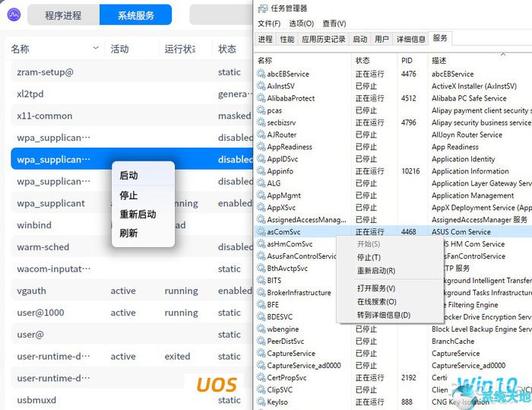This screenshot has height=410, width=532.
Task: Select the usbmuxd service row
Action: (x=132, y=400)
